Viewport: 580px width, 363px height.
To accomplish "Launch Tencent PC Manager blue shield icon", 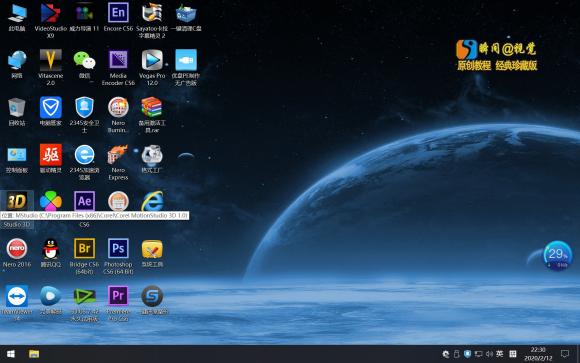I will click(50, 108).
